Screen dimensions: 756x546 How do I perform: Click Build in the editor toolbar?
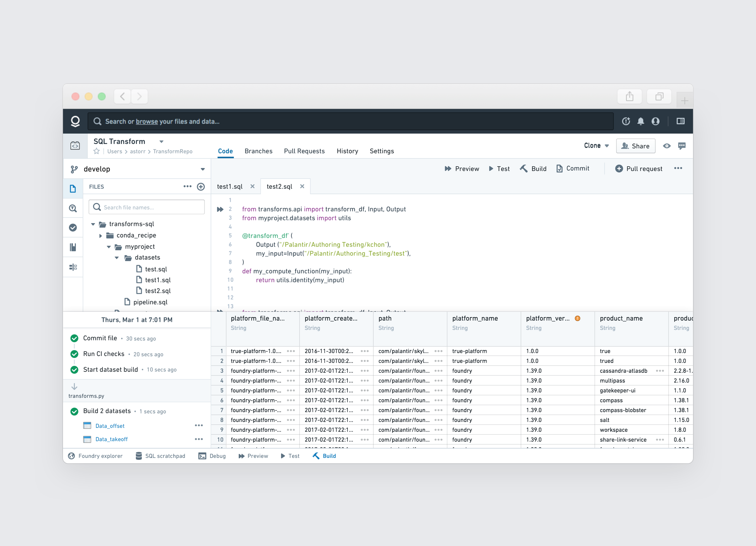click(x=533, y=169)
